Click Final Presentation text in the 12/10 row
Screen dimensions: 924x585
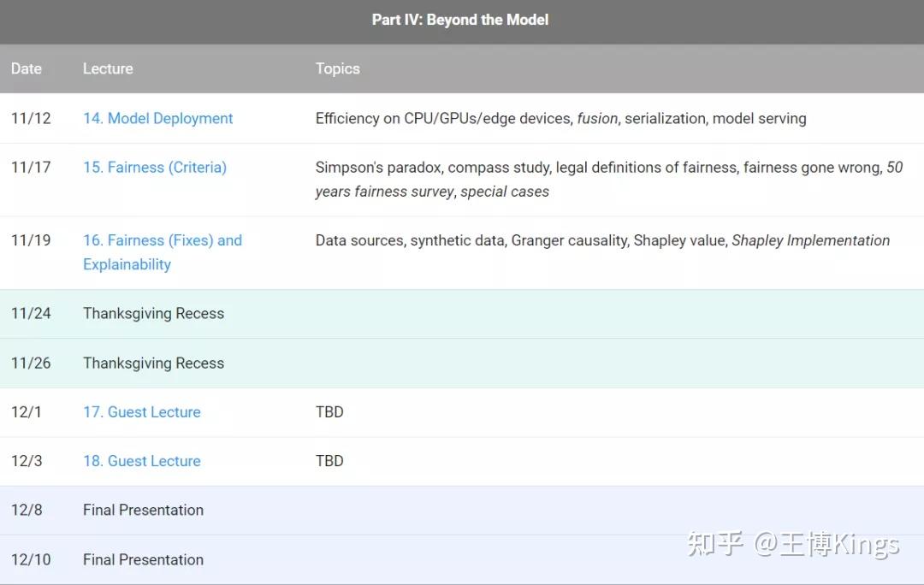pos(143,559)
